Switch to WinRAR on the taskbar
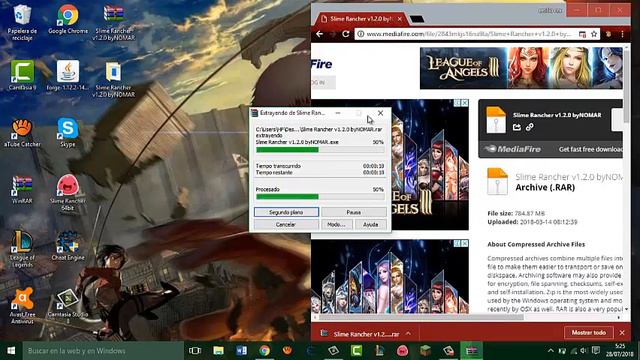Image resolution: width=640 pixels, height=360 pixels. coord(471,351)
